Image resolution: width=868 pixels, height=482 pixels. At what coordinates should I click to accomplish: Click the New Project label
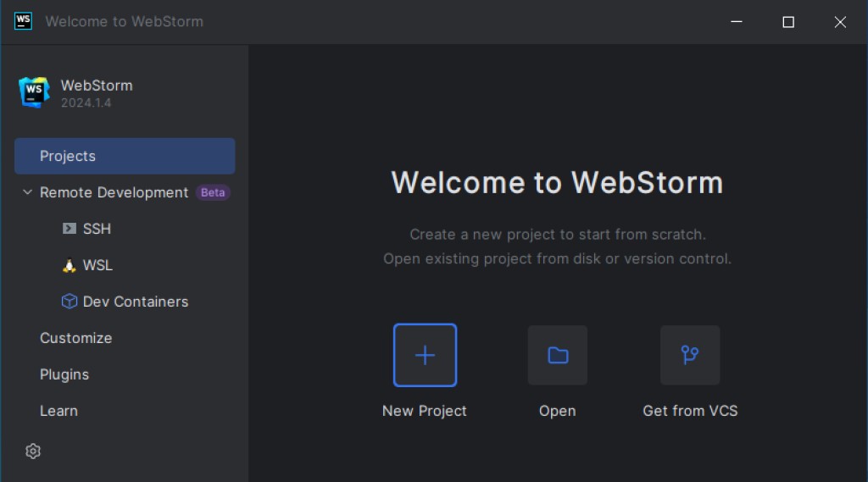tap(425, 411)
